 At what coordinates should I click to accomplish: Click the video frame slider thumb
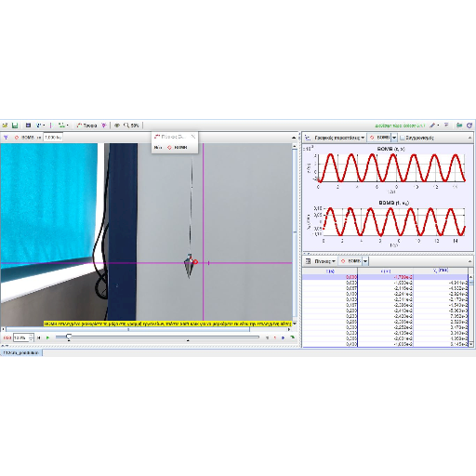[x=69, y=337]
